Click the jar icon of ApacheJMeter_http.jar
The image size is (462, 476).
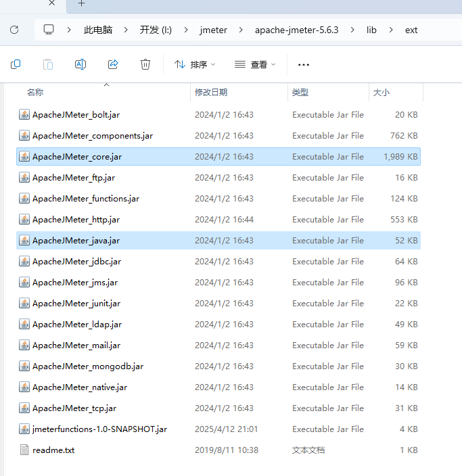pyautogui.click(x=24, y=220)
